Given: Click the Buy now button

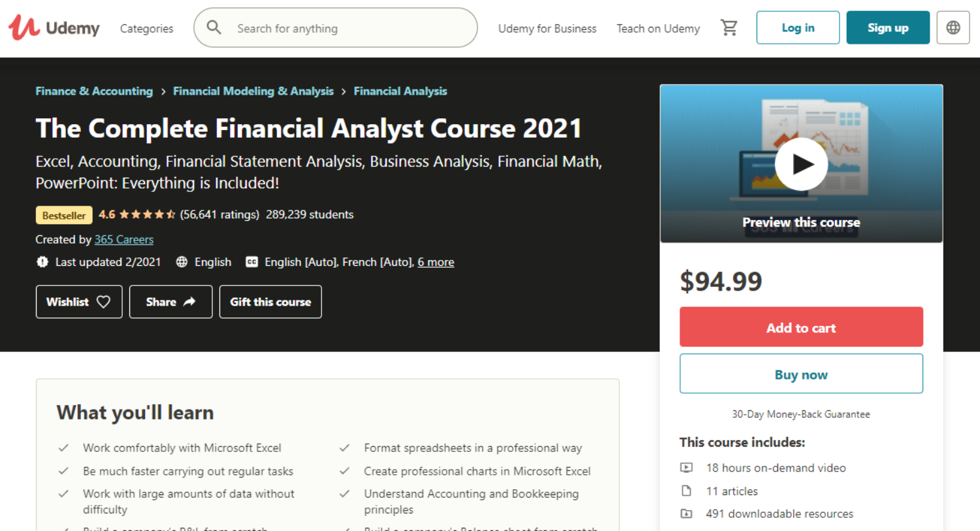Looking at the screenshot, I should click(x=801, y=374).
